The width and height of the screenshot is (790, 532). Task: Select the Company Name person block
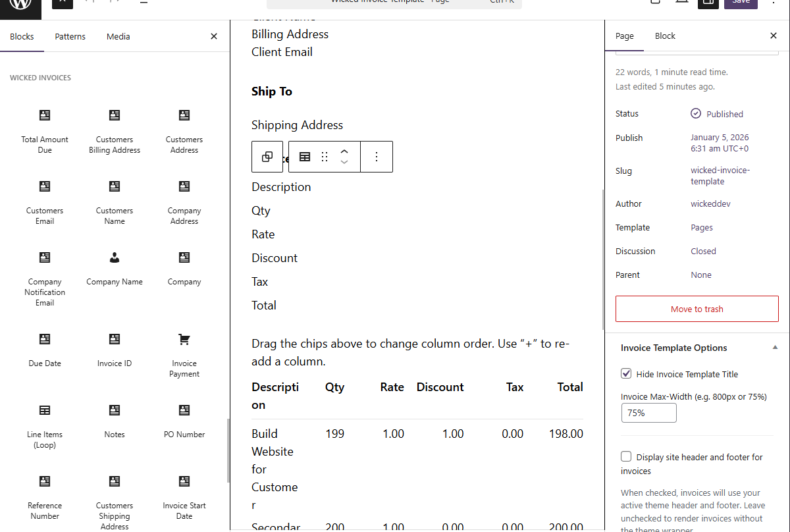pyautogui.click(x=114, y=269)
